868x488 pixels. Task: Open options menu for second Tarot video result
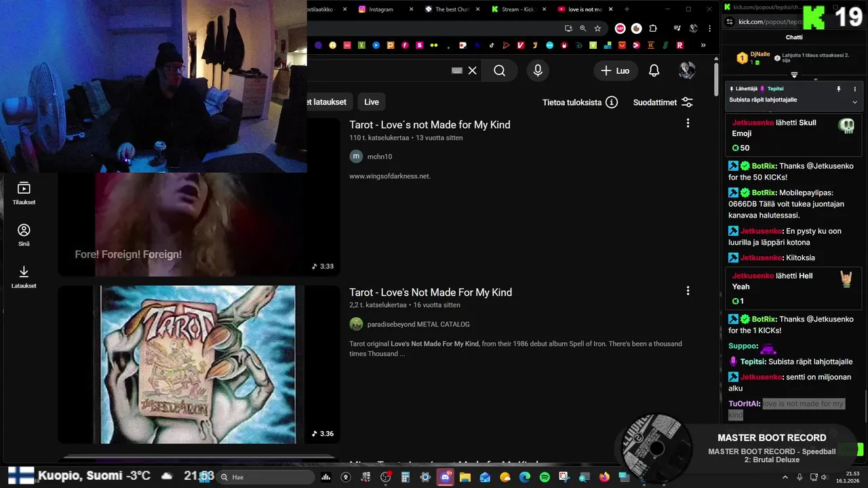point(688,290)
